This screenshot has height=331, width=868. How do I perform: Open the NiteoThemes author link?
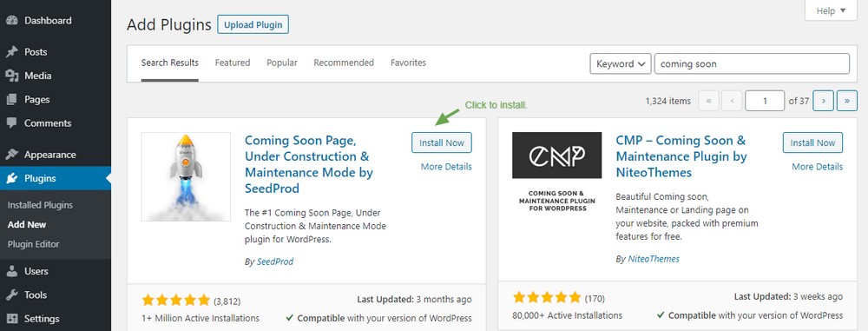(654, 259)
